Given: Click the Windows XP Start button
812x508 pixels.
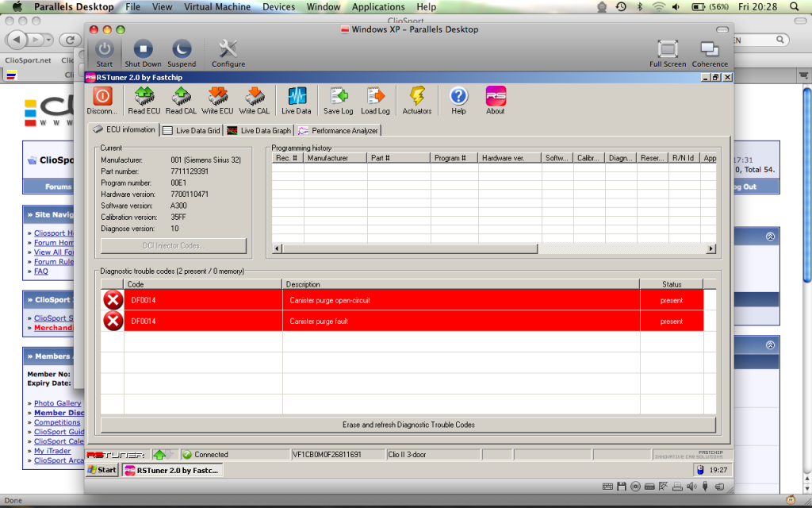Looking at the screenshot, I should 102,470.
